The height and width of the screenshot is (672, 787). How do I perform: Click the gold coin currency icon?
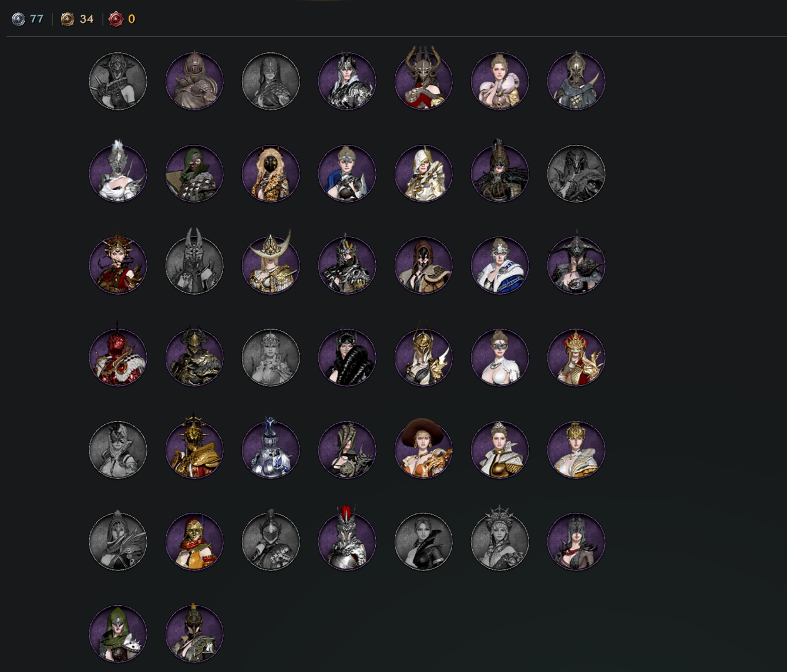68,19
